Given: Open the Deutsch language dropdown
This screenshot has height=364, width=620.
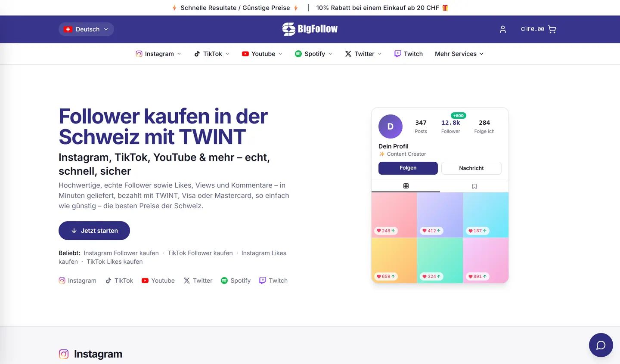Looking at the screenshot, I should [87, 29].
